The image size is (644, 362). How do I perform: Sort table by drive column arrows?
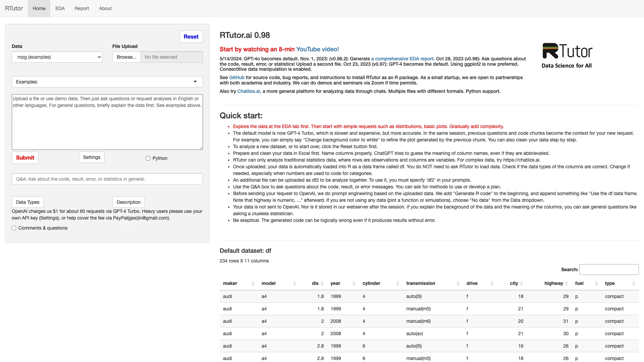[x=492, y=284]
